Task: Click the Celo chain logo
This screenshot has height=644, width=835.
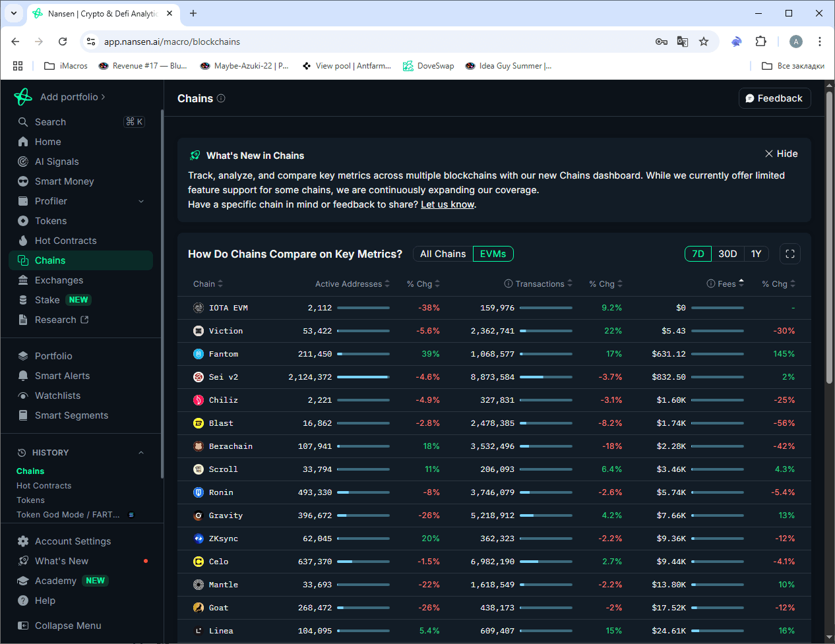Action: tap(199, 562)
